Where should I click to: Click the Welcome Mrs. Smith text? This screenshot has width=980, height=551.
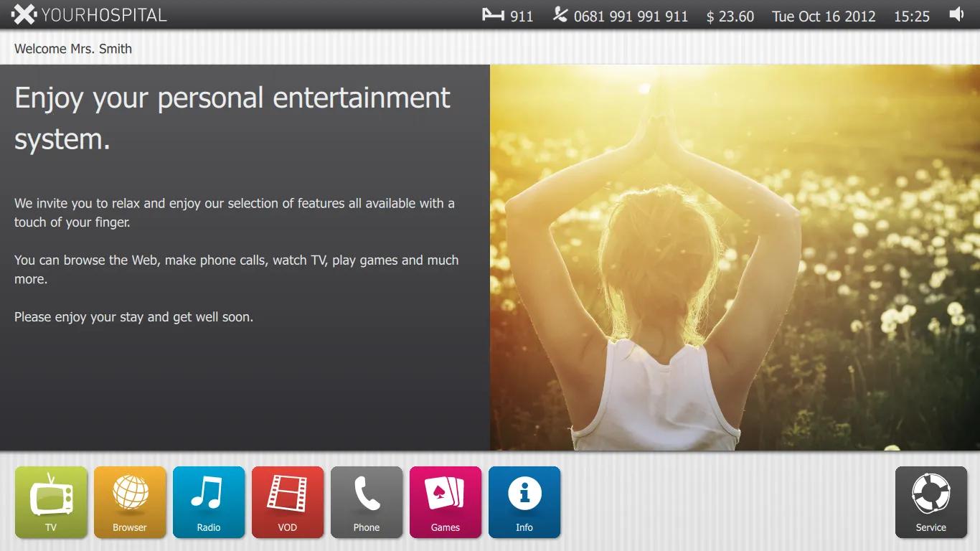[x=73, y=49]
